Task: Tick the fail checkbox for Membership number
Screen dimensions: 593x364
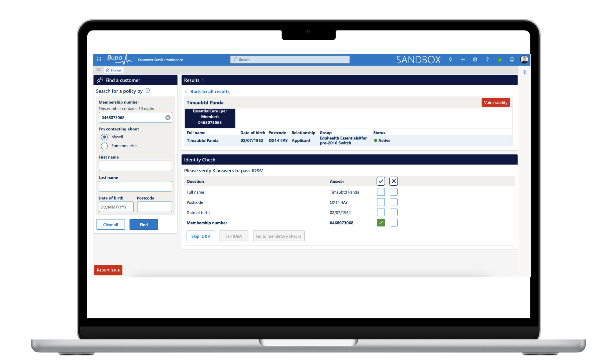Action: [394, 223]
